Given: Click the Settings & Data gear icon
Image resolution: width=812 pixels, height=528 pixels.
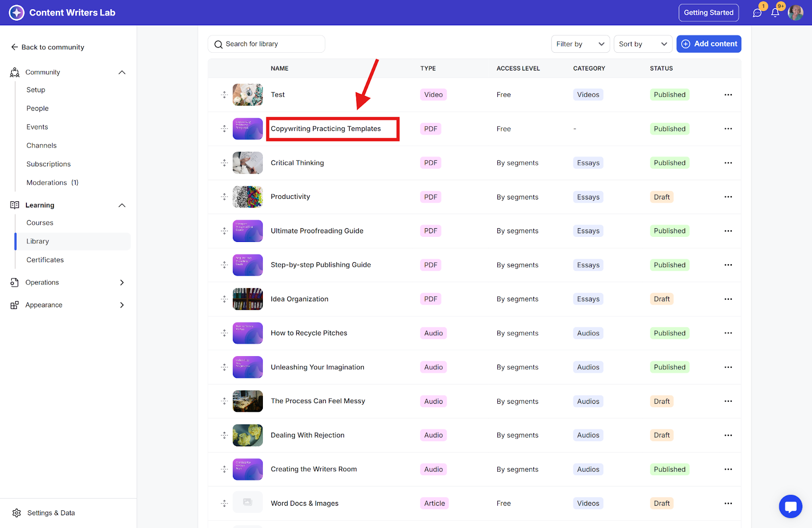Looking at the screenshot, I should tap(17, 513).
